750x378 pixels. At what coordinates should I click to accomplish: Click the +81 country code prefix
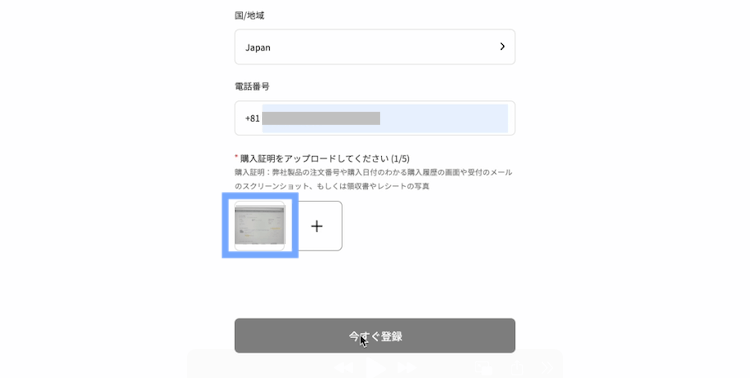coord(252,118)
